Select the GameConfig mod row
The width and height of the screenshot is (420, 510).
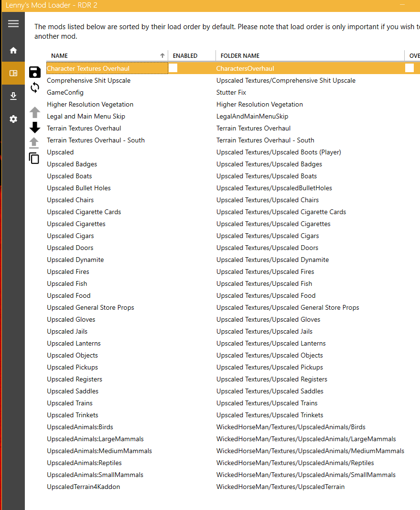click(x=65, y=92)
